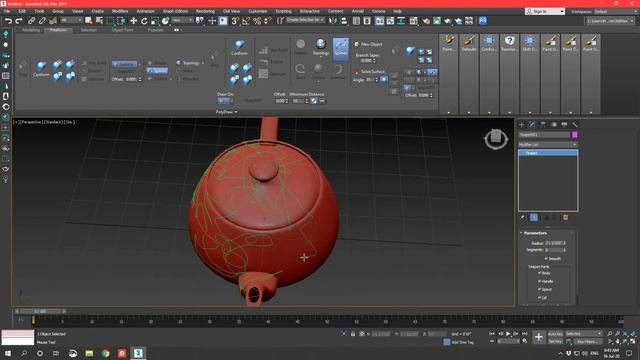Toggle the 3D Snaps icon
Screen dimensions: 640x360
coord(235,21)
